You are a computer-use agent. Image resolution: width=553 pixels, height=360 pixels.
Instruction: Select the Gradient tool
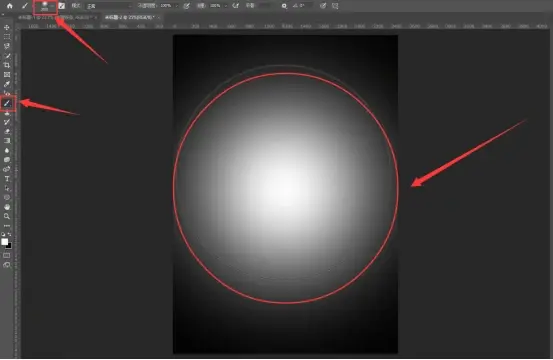[7, 141]
